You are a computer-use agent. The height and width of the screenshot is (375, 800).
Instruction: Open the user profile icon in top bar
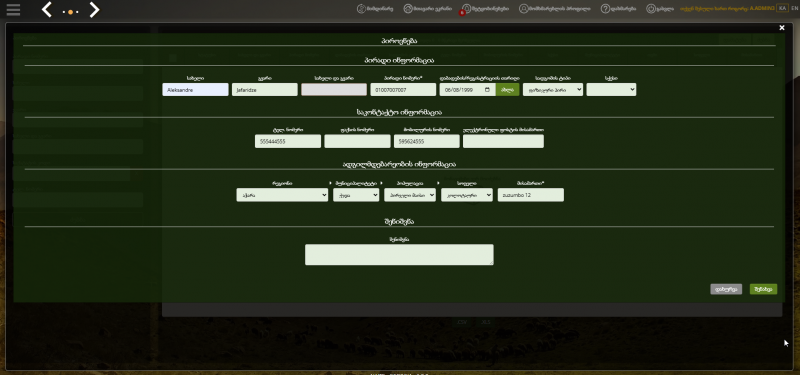coord(523,9)
